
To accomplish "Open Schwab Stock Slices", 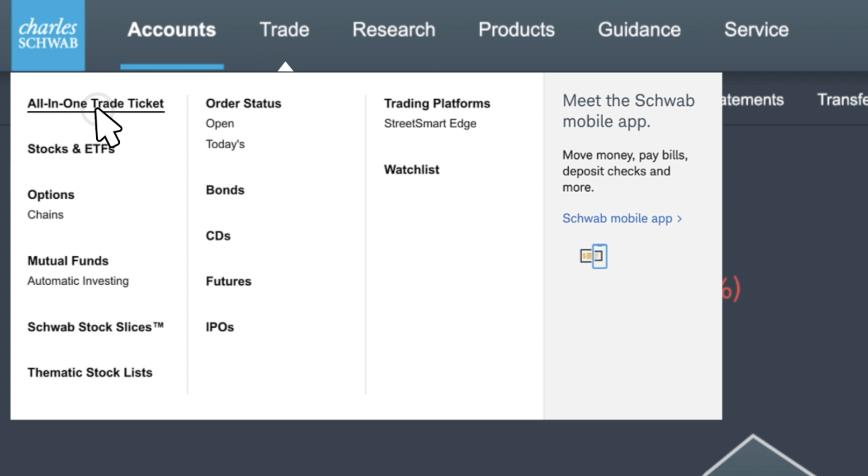I will click(x=95, y=327).
